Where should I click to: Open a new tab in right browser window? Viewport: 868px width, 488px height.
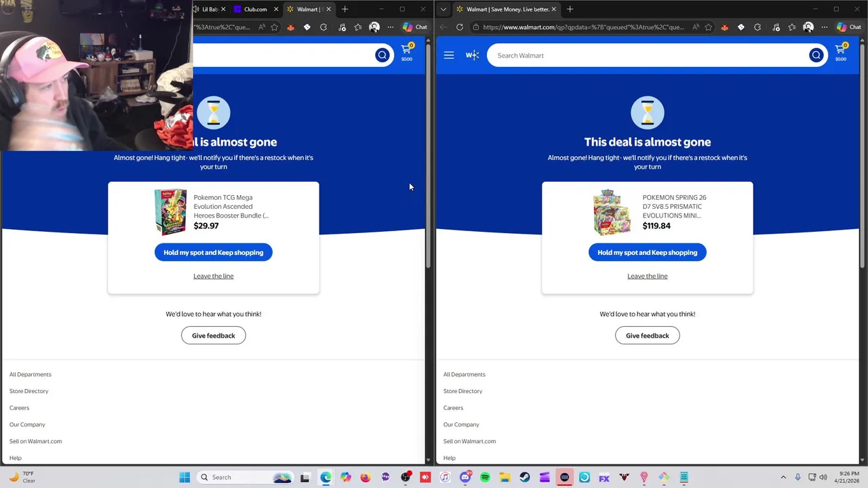(570, 9)
